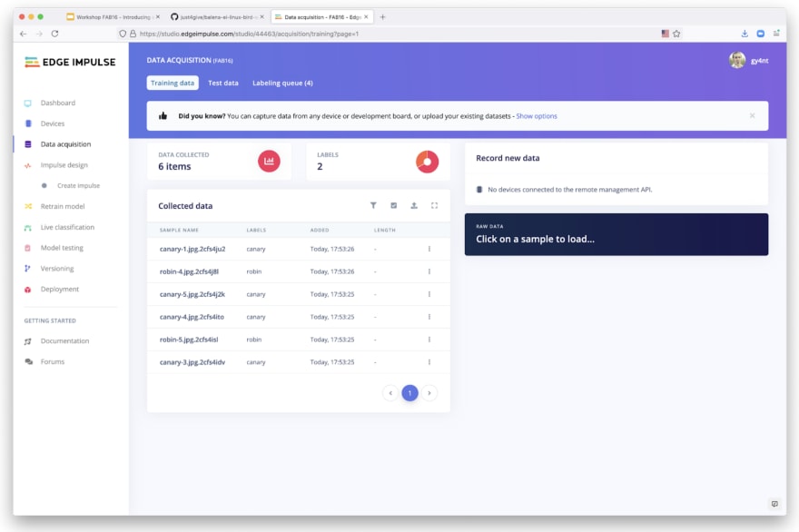Screen dimensions: 799x532
Task: Switch to the Test data tab
Action: pos(223,83)
